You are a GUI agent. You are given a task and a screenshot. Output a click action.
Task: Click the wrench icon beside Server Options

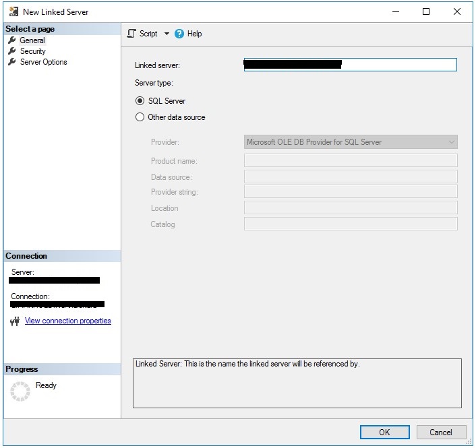click(x=11, y=62)
